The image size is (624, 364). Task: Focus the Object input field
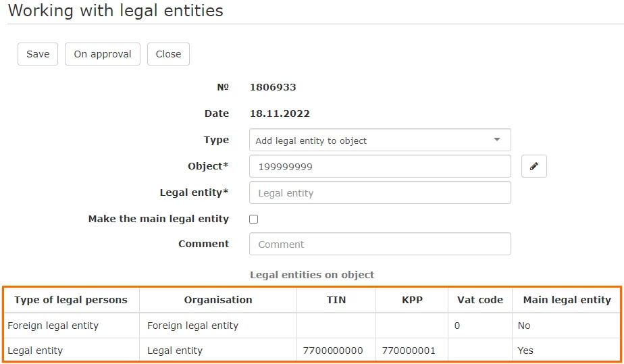[x=380, y=167]
